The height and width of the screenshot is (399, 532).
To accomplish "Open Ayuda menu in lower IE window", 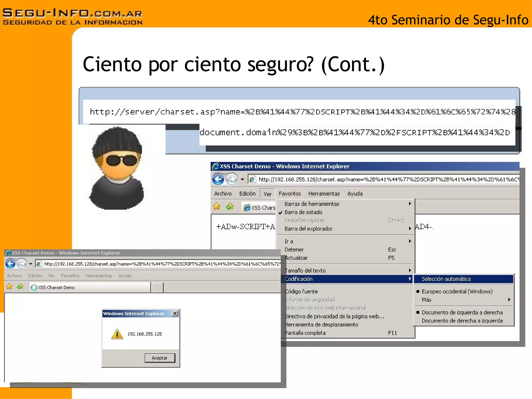I will click(125, 276).
